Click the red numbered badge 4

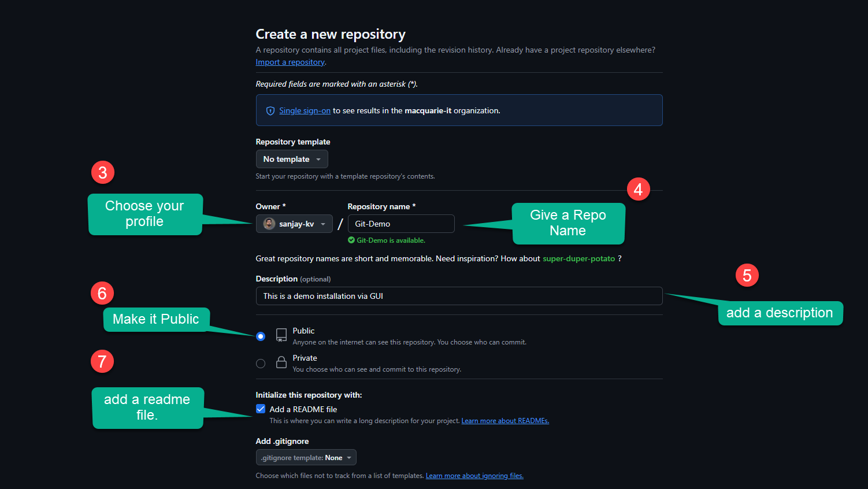pyautogui.click(x=638, y=188)
